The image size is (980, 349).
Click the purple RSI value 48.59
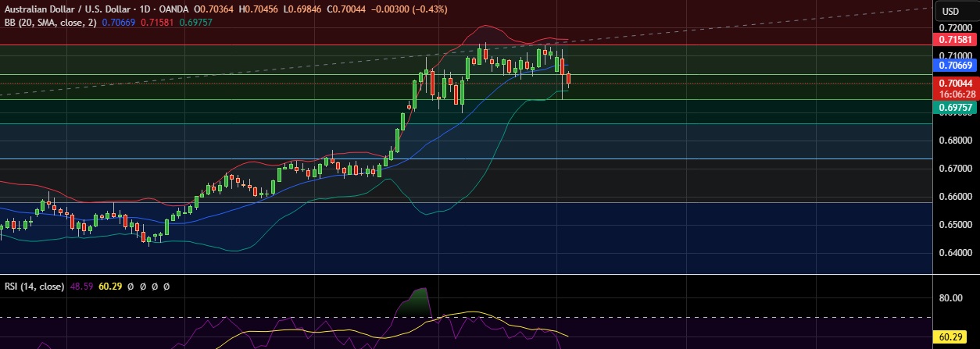[x=82, y=287]
